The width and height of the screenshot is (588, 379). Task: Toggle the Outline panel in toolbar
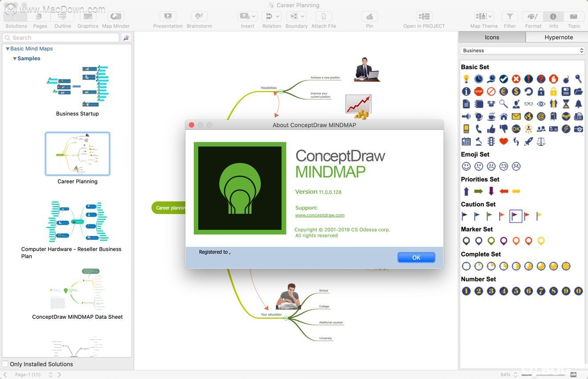[62, 16]
